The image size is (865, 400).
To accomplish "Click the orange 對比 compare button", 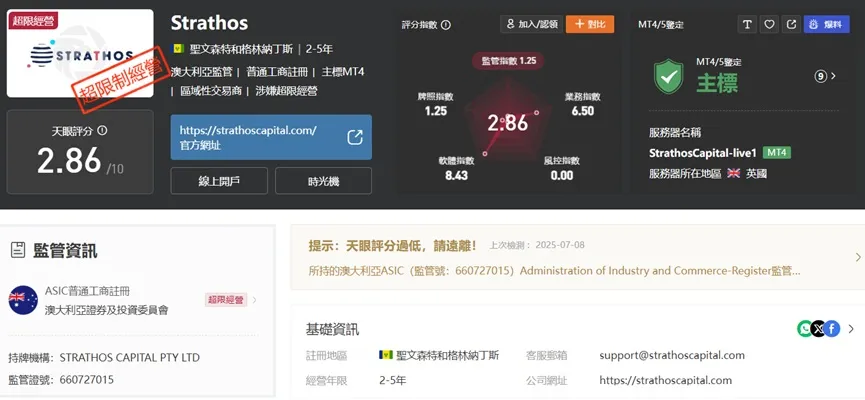I will point(590,24).
